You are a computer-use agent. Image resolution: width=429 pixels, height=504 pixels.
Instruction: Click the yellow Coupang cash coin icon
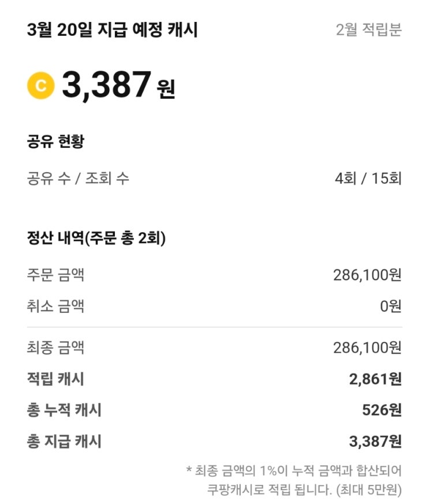click(x=40, y=85)
